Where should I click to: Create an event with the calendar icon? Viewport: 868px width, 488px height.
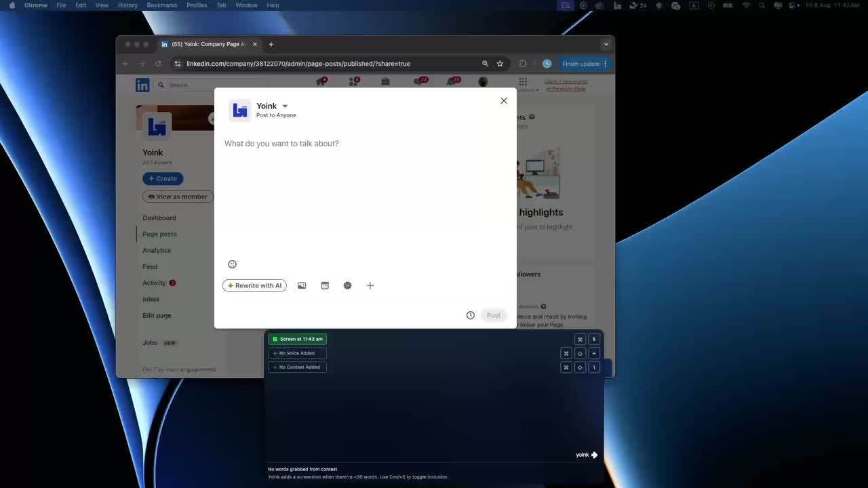(x=325, y=285)
